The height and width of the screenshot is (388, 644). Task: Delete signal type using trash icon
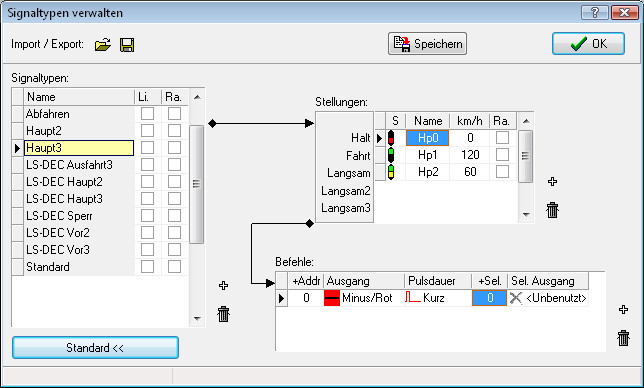pos(223,314)
